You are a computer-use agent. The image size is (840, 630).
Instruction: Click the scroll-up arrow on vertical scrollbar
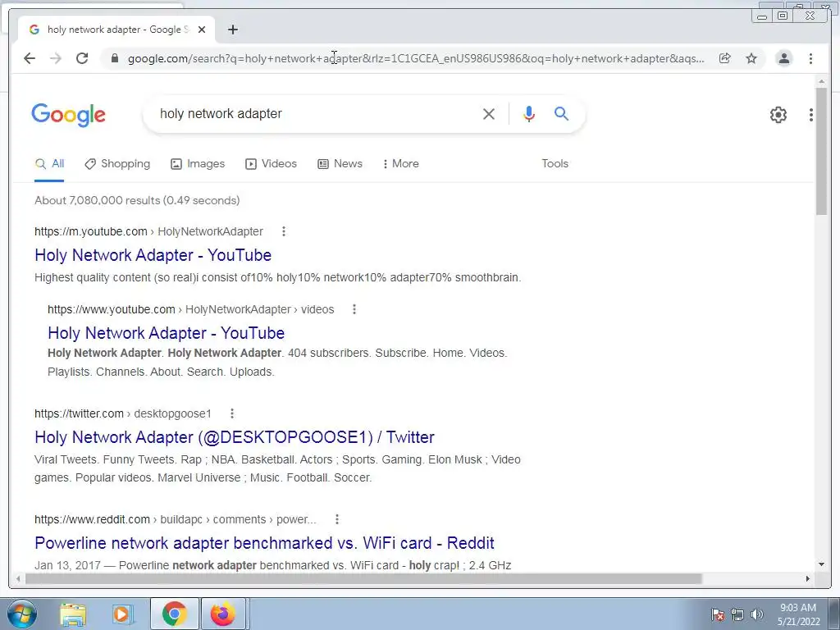coord(821,81)
